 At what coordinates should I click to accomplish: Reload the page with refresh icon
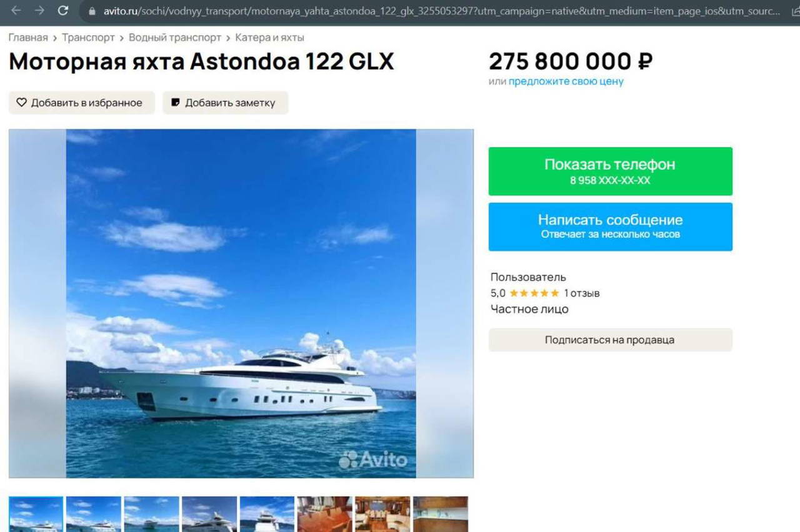pyautogui.click(x=62, y=11)
